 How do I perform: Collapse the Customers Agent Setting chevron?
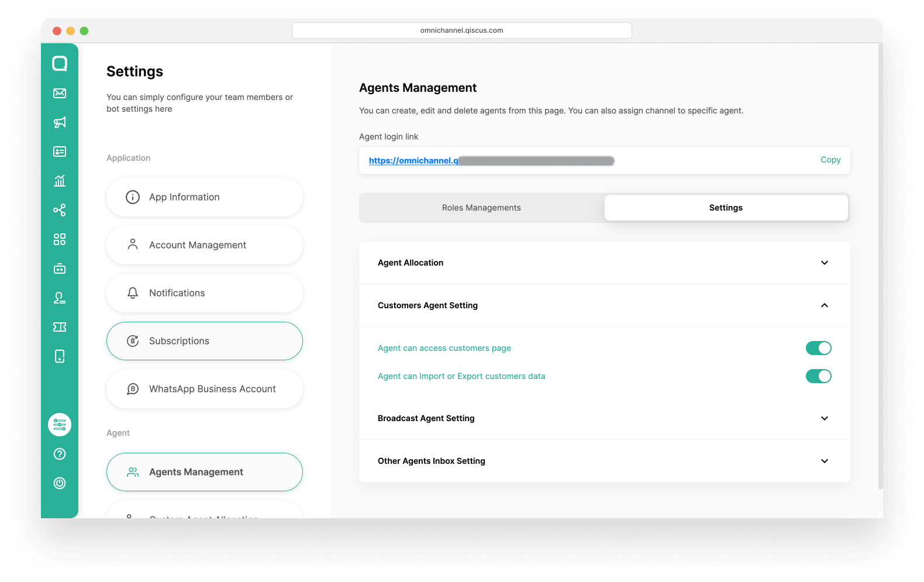[x=825, y=305]
